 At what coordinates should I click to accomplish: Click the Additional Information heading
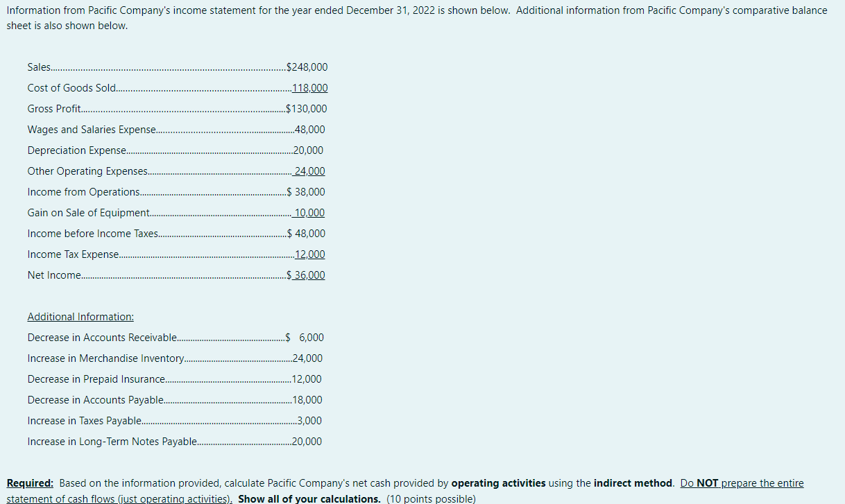pyautogui.click(x=80, y=317)
